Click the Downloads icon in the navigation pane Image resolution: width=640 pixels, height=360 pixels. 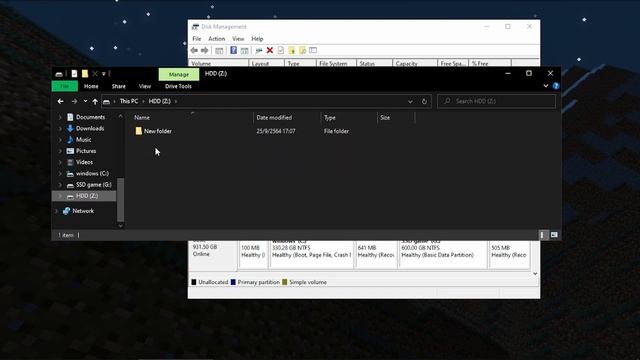[x=70, y=128]
